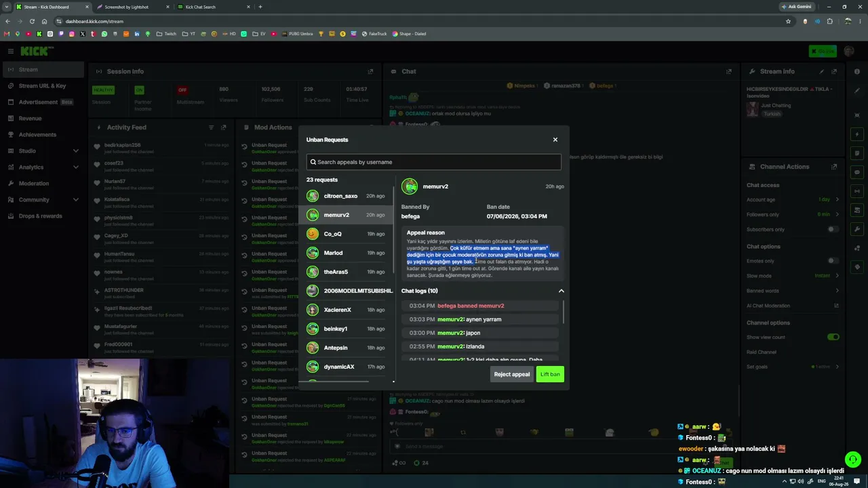Pop out the Chat panel
This screenshot has width=868, height=488.
[729, 71]
